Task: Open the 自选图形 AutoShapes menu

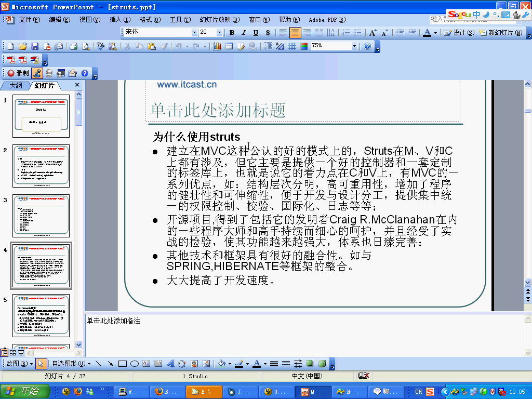Action: pyautogui.click(x=71, y=364)
